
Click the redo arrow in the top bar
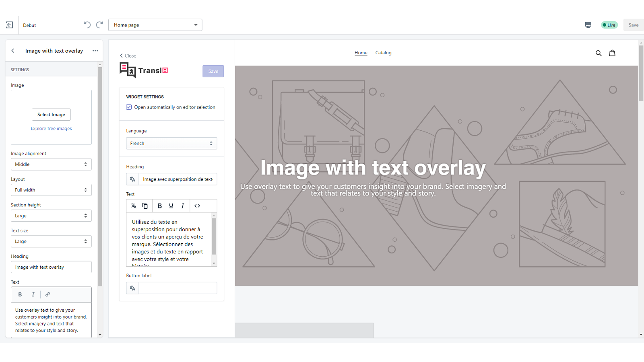(x=99, y=25)
